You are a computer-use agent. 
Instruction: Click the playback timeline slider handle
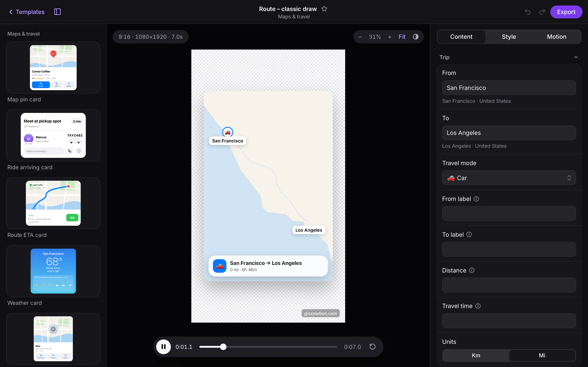coord(223,347)
